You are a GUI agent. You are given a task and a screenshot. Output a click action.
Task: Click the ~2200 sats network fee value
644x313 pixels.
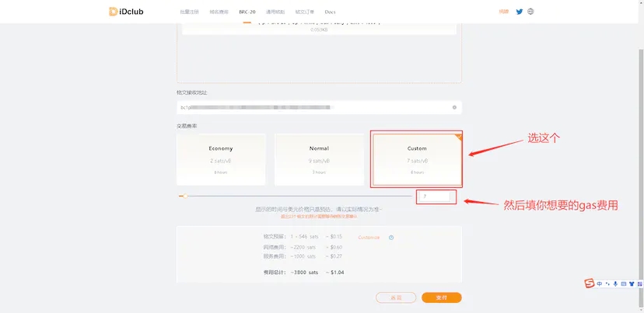pos(303,247)
